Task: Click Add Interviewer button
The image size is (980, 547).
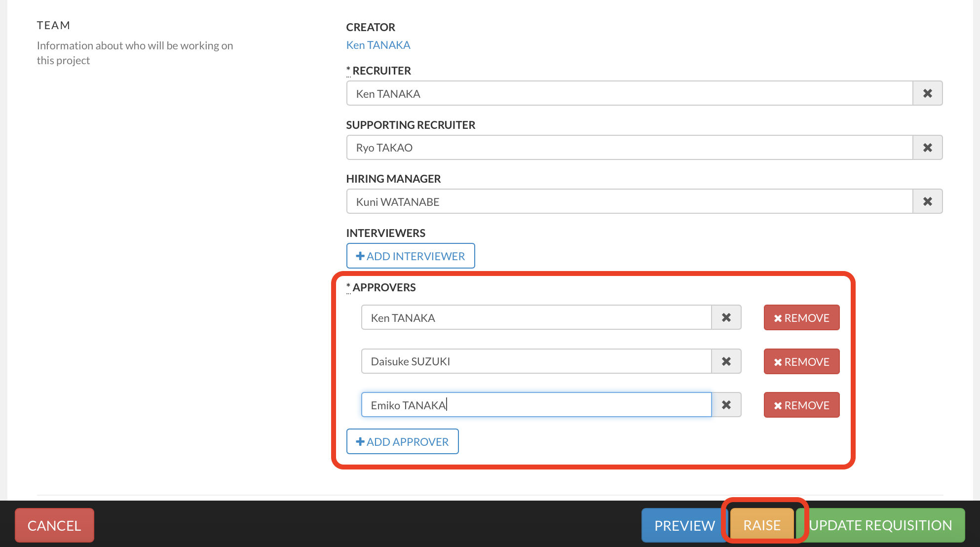Action: click(x=410, y=256)
